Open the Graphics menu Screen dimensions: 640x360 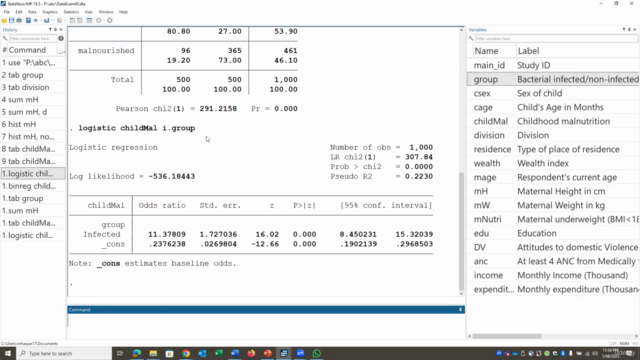pyautogui.click(x=50, y=12)
